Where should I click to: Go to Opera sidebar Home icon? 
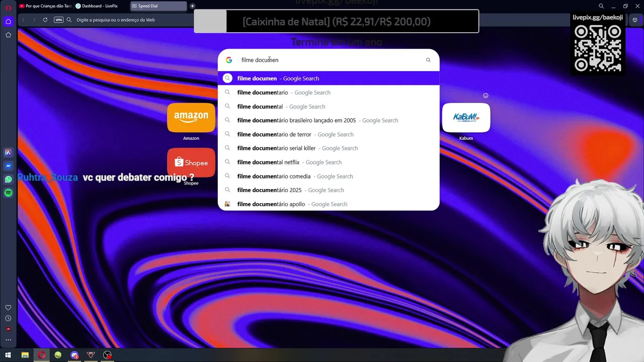8,21
